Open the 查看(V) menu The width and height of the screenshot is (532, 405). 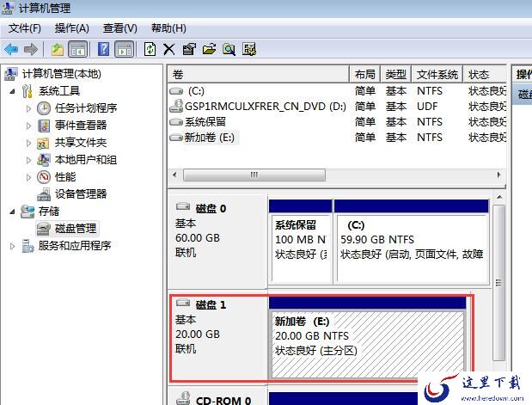coord(119,28)
